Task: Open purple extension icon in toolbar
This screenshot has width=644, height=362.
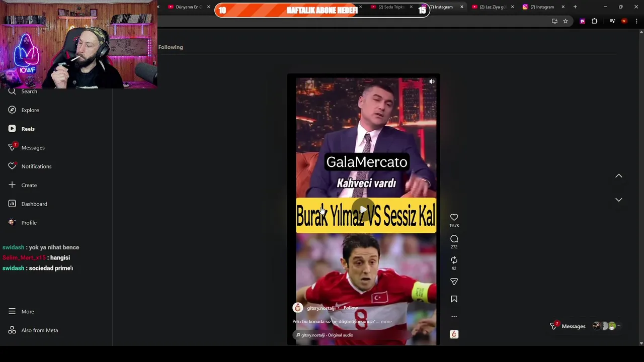Action: pyautogui.click(x=582, y=21)
